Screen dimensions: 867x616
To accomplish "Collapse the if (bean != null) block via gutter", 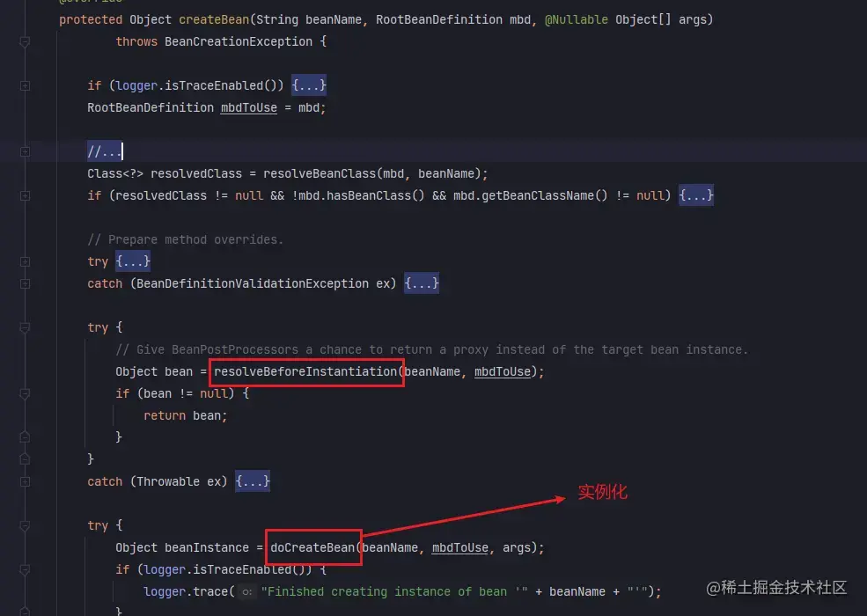I will coord(25,393).
